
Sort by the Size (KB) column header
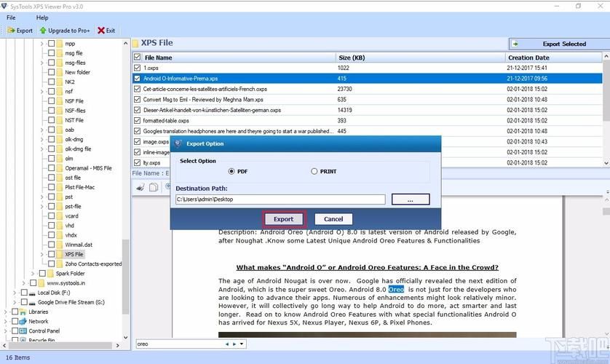[x=420, y=58]
